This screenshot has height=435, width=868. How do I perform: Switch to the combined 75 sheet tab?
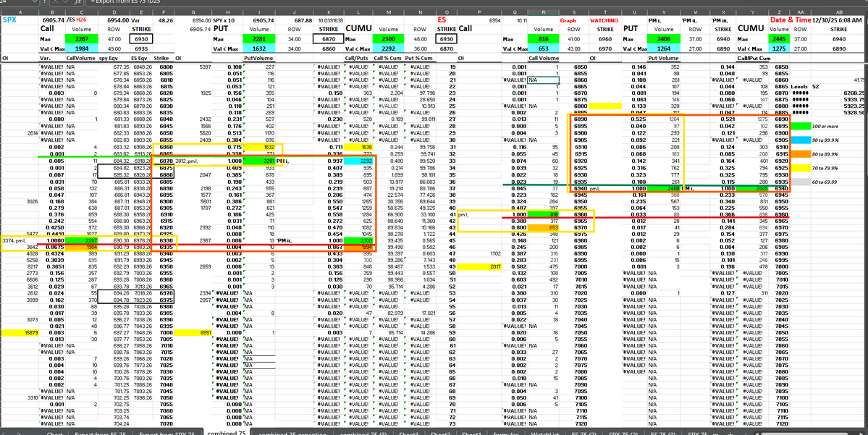coord(227,433)
